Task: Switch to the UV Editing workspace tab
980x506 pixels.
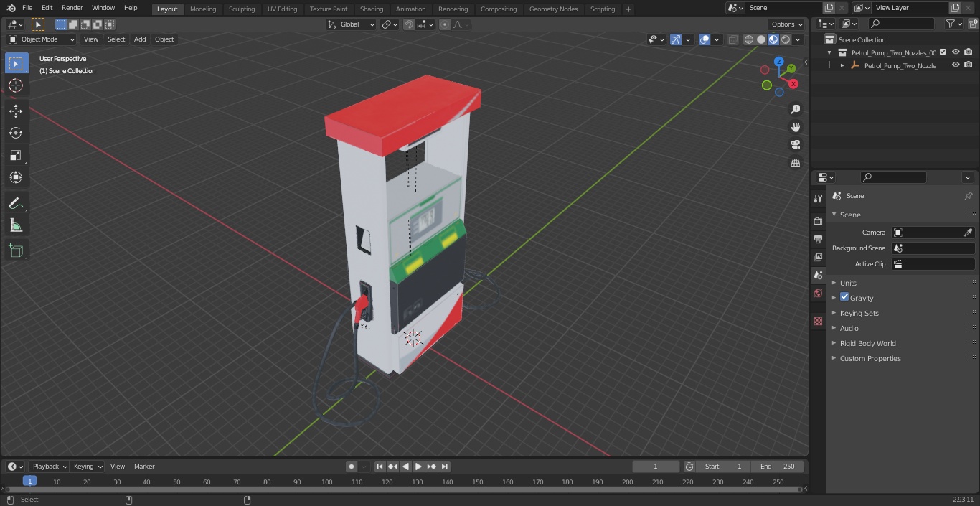Action: tap(282, 9)
